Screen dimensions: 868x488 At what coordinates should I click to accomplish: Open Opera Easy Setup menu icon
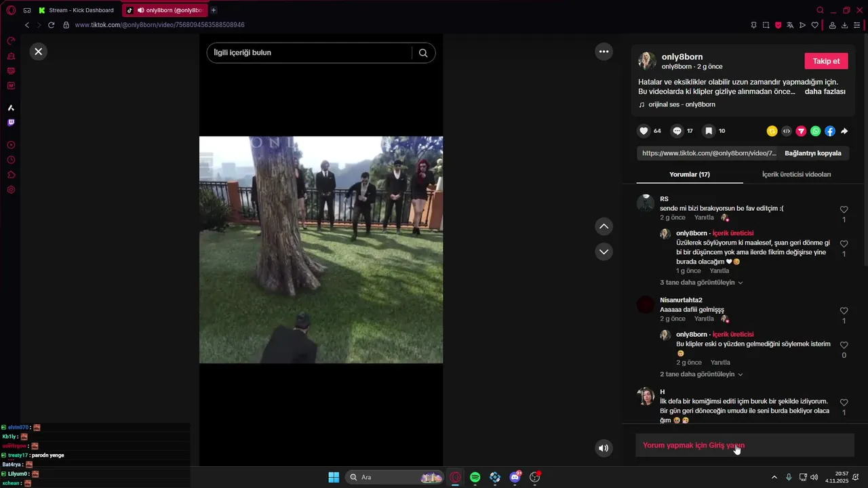[x=856, y=25]
